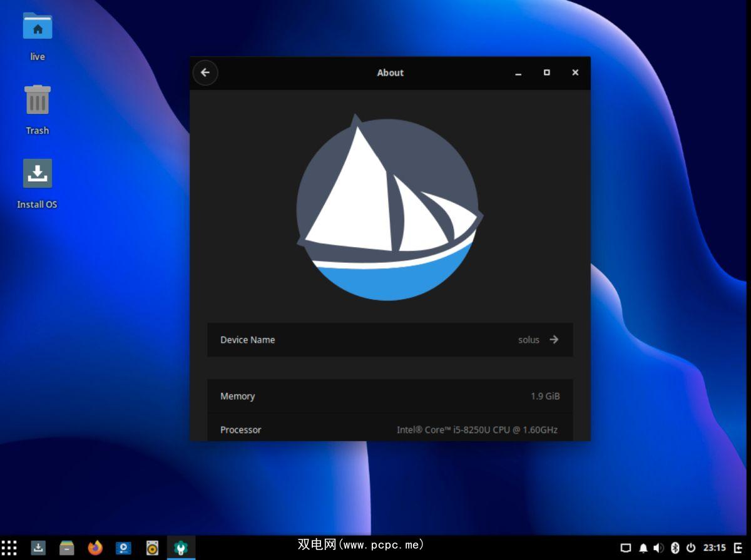Screen dimensions: 751x560
Task: Select the Processor info row
Action: click(390, 429)
